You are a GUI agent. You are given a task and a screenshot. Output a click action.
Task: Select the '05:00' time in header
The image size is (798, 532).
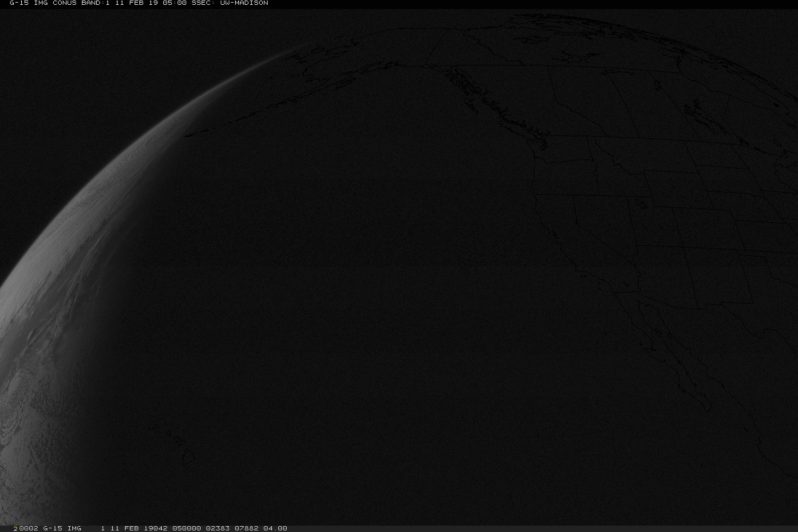174,3
